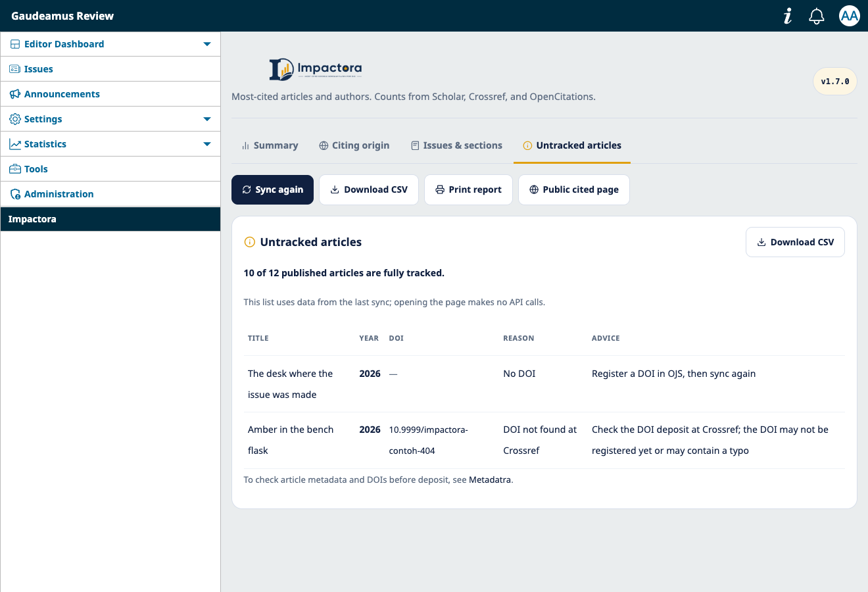Click the Settings gear icon
The width and height of the screenshot is (868, 592).
[15, 119]
